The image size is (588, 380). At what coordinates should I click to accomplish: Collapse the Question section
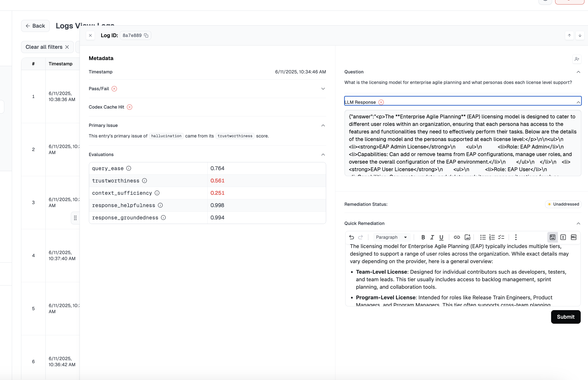point(578,72)
